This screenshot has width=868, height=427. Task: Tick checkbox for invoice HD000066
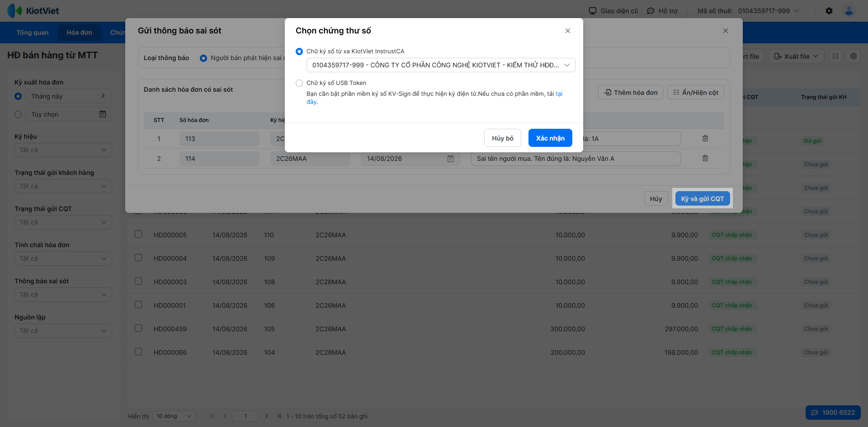(x=138, y=352)
